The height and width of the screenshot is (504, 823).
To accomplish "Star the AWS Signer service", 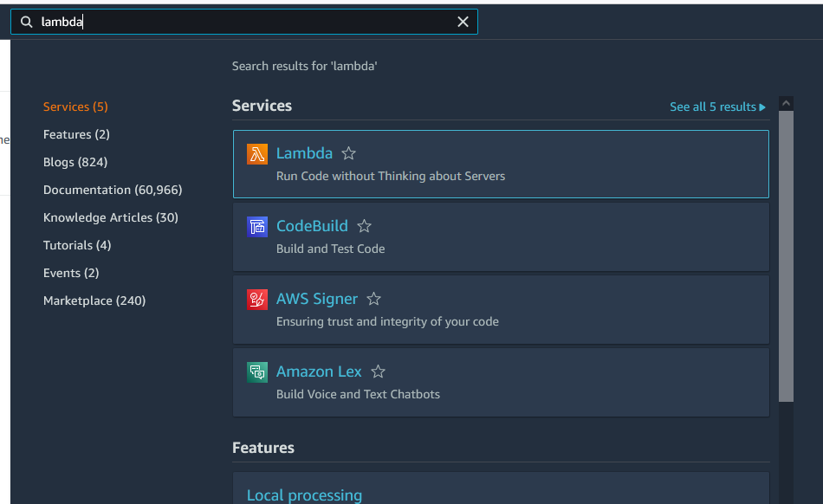I will tap(373, 299).
